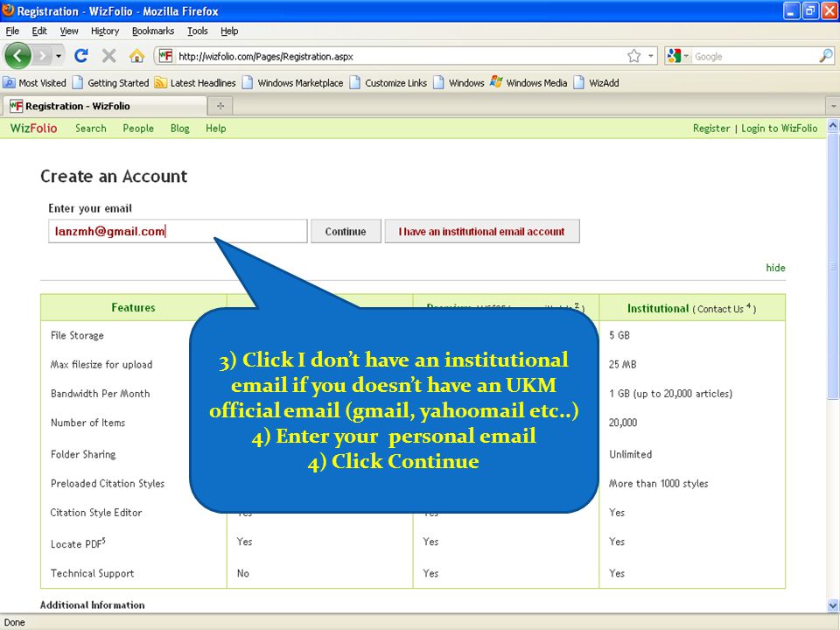Restore down the Firefox window
Image resolution: width=840 pixels, height=630 pixels.
[810, 10]
